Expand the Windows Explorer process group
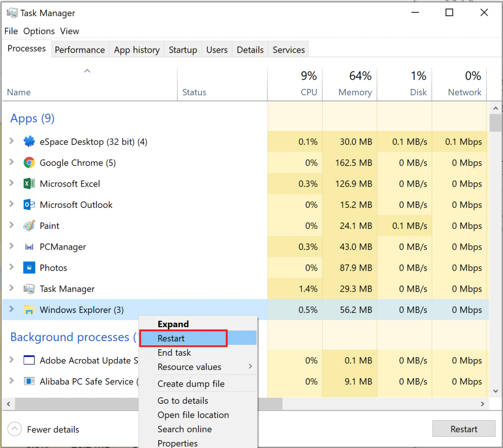Screen dimensions: 503x448 [12, 309]
